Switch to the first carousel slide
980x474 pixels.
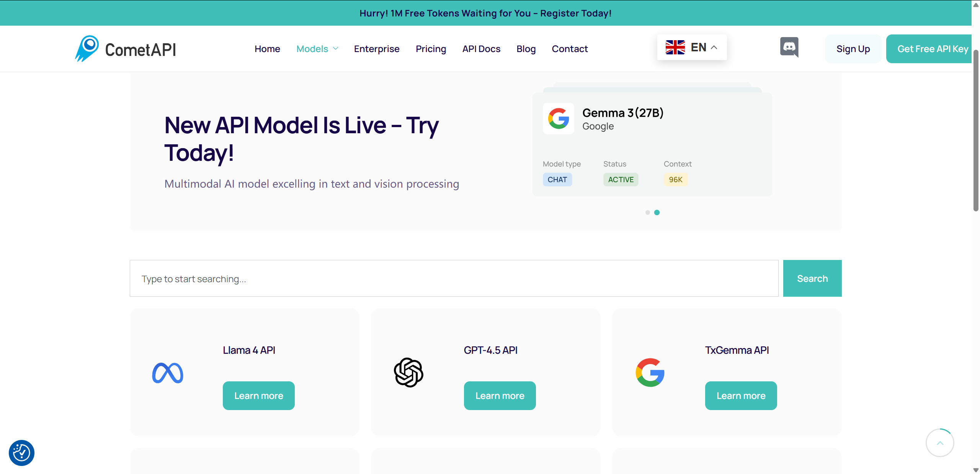pyautogui.click(x=648, y=212)
